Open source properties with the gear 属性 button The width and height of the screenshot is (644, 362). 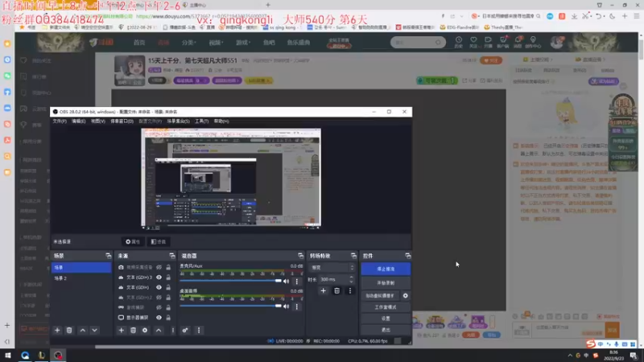point(133,242)
